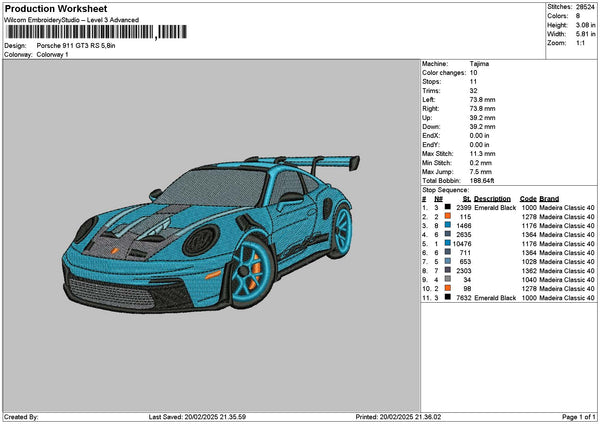Click the blue swatch in stop 3
This screenshot has height=424, width=600.
(447, 225)
